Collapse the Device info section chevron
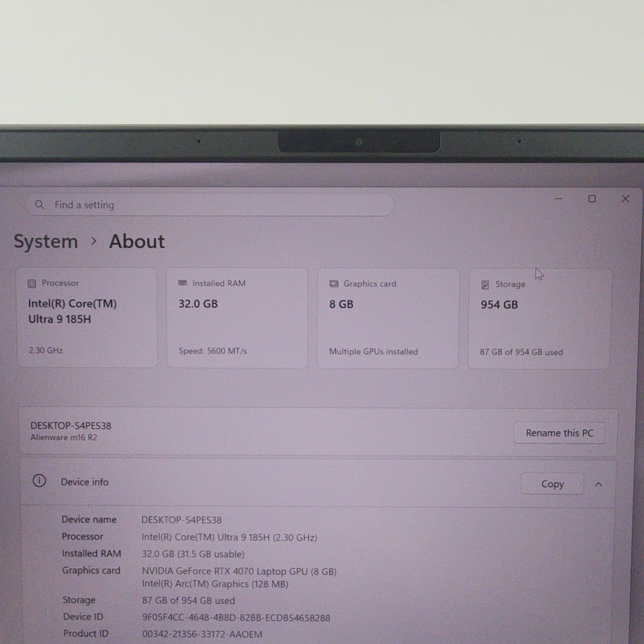 (598, 484)
